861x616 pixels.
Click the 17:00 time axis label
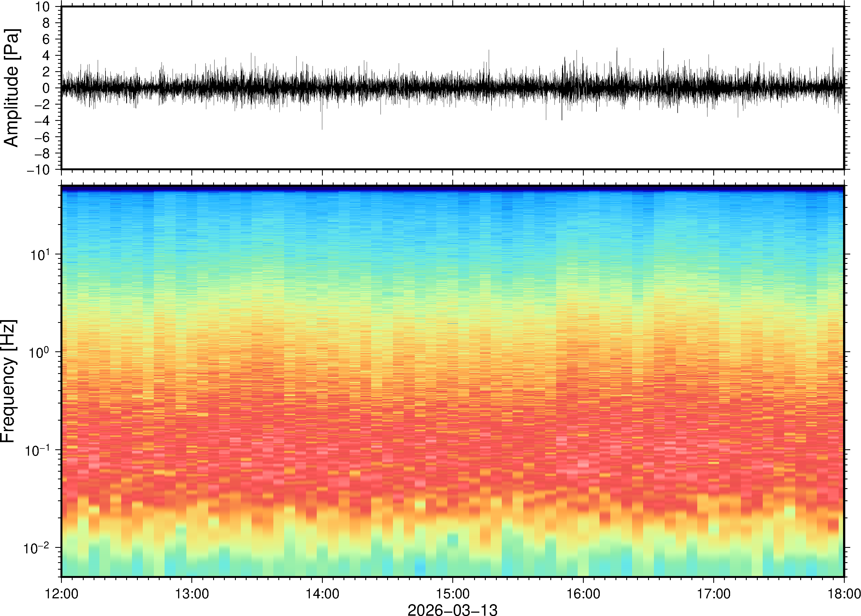713,594
